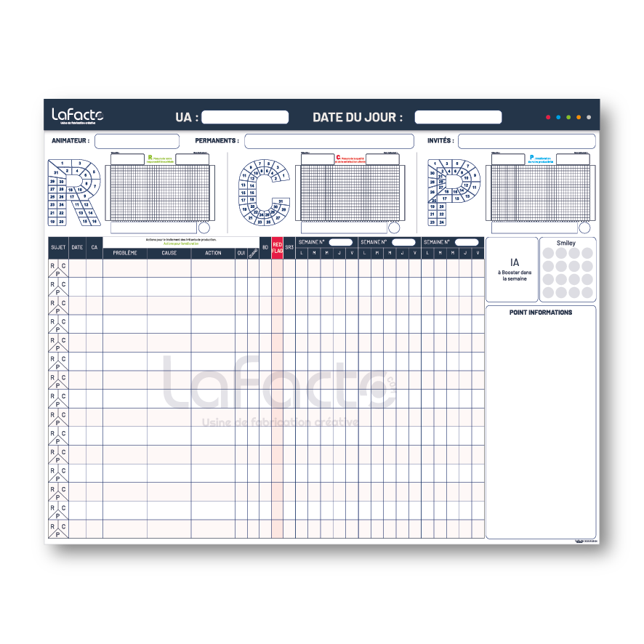The image size is (644, 644).
Task: Open the first SEMAINE N° field
Action: 341,241
